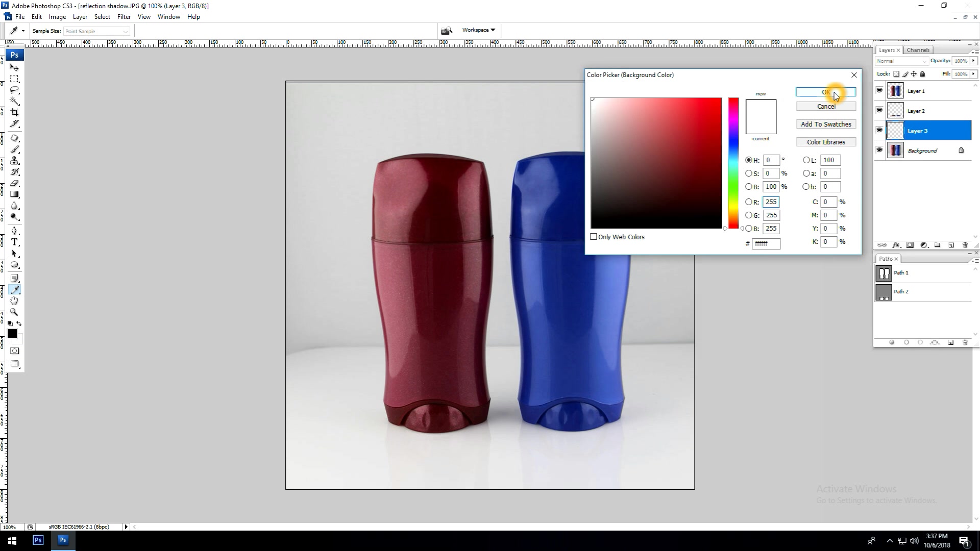Image resolution: width=980 pixels, height=551 pixels.
Task: Toggle visibility of Layer 2
Action: pos(879,110)
